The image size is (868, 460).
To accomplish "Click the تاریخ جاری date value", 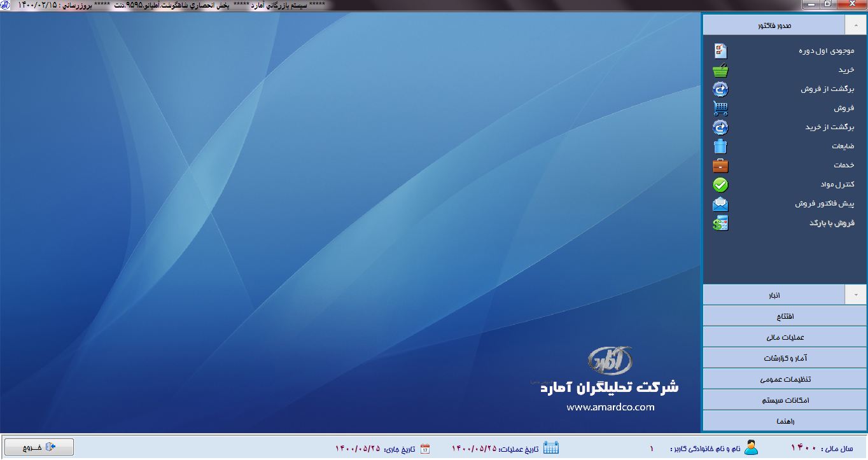I will point(358,449).
